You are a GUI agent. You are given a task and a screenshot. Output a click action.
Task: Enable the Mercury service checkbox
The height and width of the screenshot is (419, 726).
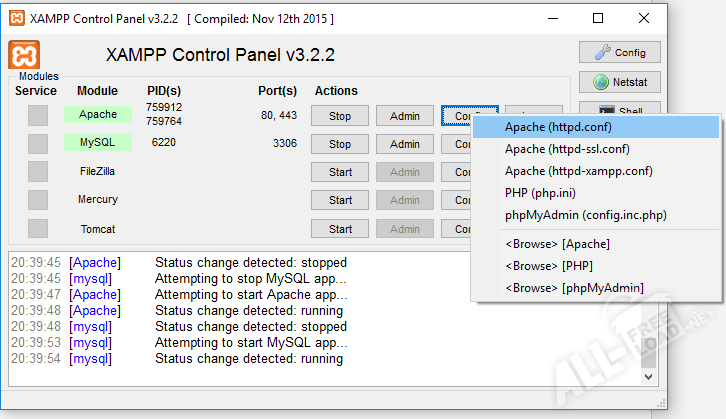pos(38,200)
